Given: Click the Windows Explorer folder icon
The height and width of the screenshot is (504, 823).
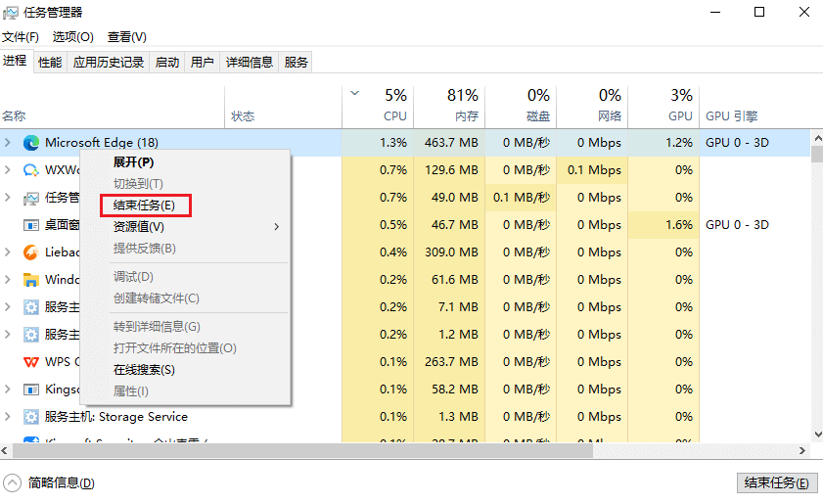Looking at the screenshot, I should click(x=31, y=280).
